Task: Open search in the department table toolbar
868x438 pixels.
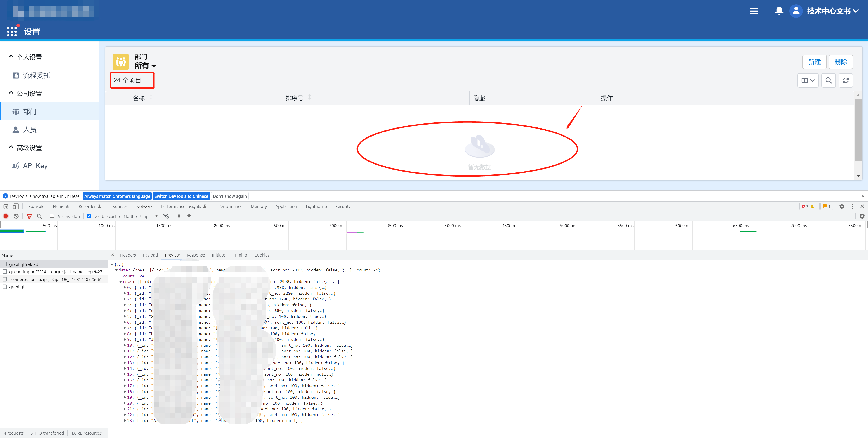Action: (829, 80)
